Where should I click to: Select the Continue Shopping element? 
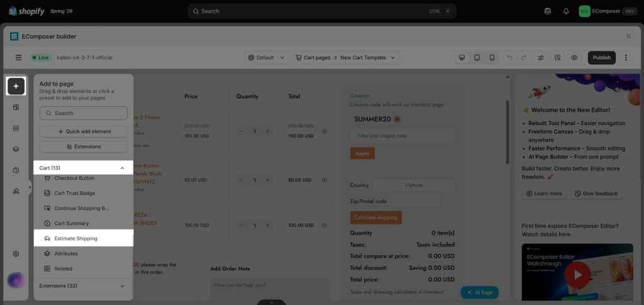[x=84, y=208]
